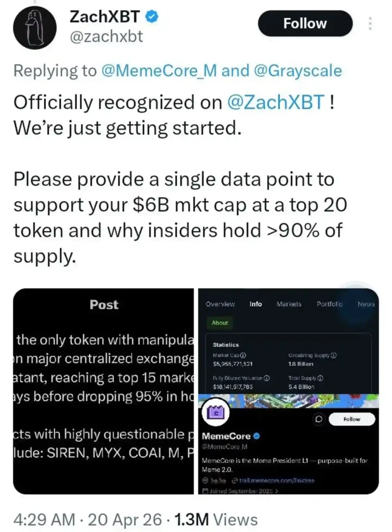Open the Portfolio tab

(330, 304)
